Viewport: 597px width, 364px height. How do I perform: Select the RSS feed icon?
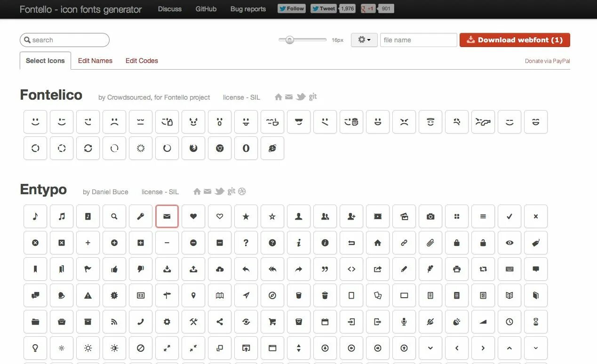coord(114,322)
